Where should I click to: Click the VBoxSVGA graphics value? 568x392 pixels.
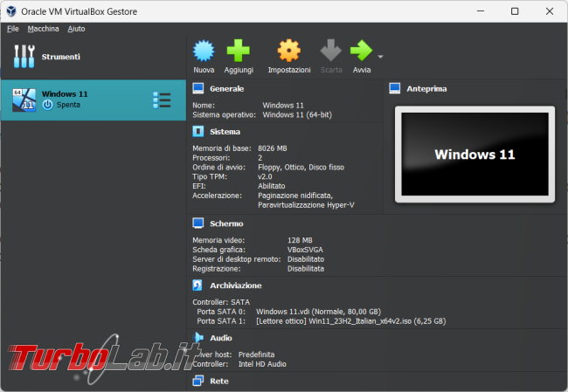click(x=305, y=250)
